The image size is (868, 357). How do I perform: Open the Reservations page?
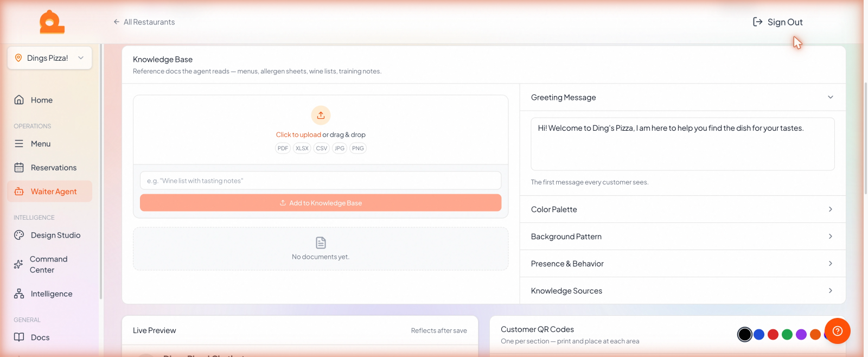(x=49, y=168)
